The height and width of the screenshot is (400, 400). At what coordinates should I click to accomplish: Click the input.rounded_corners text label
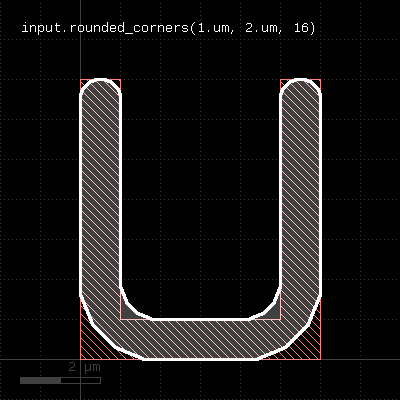(168, 28)
